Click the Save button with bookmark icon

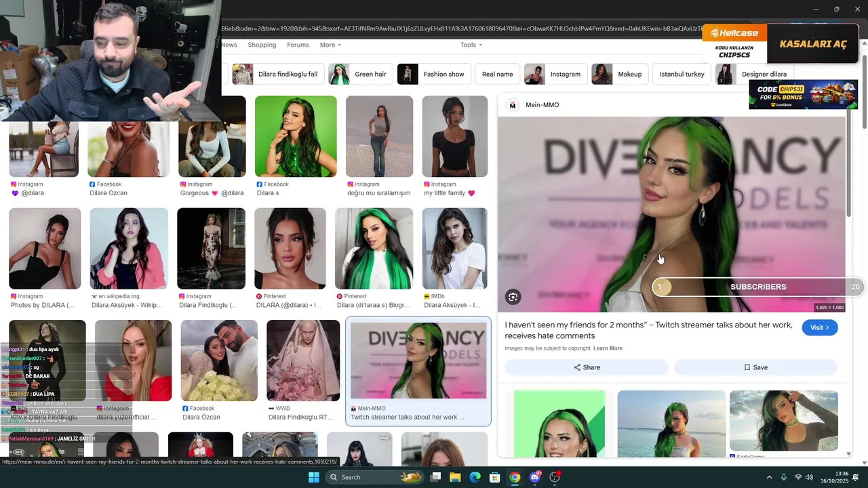(755, 367)
